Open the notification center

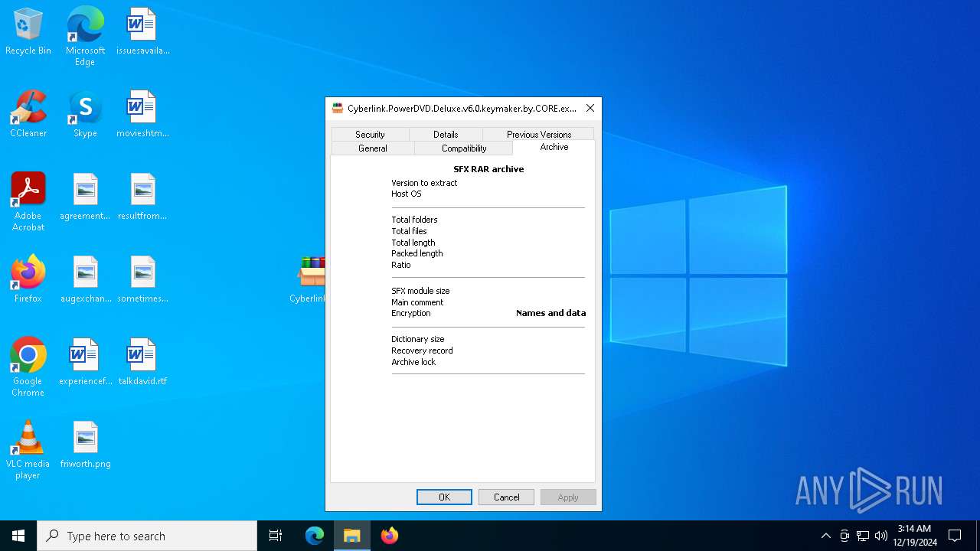pyautogui.click(x=955, y=536)
